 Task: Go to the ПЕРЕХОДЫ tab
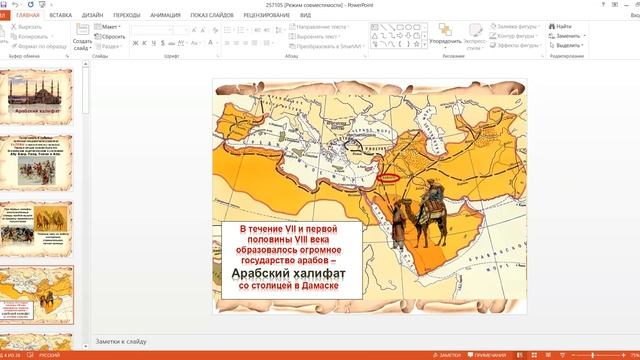127,15
